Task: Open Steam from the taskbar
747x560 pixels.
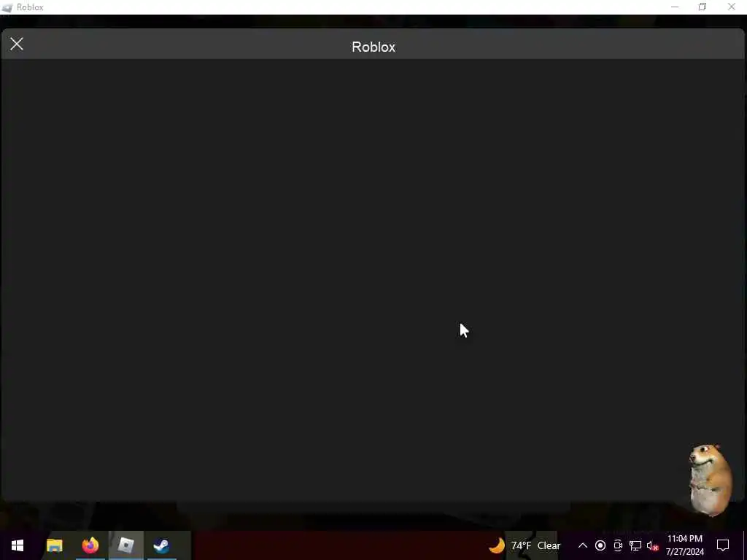Action: click(x=161, y=545)
